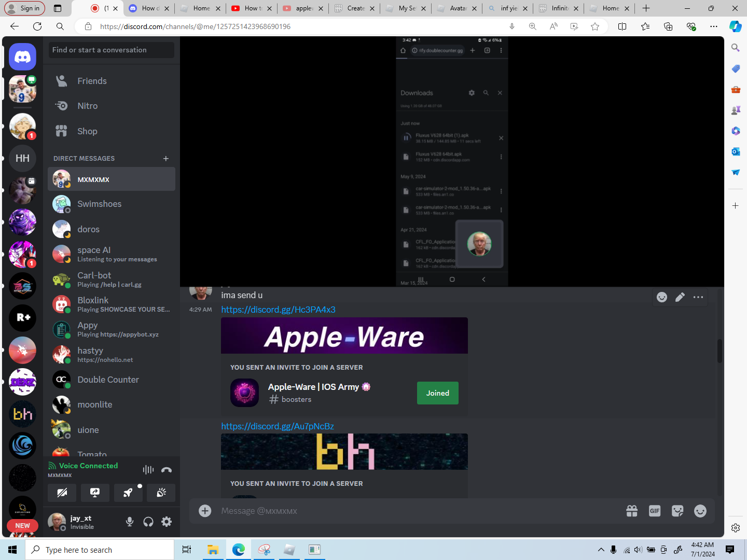This screenshot has height=560, width=747.
Task: Open the Windows Start menu
Action: (12, 550)
